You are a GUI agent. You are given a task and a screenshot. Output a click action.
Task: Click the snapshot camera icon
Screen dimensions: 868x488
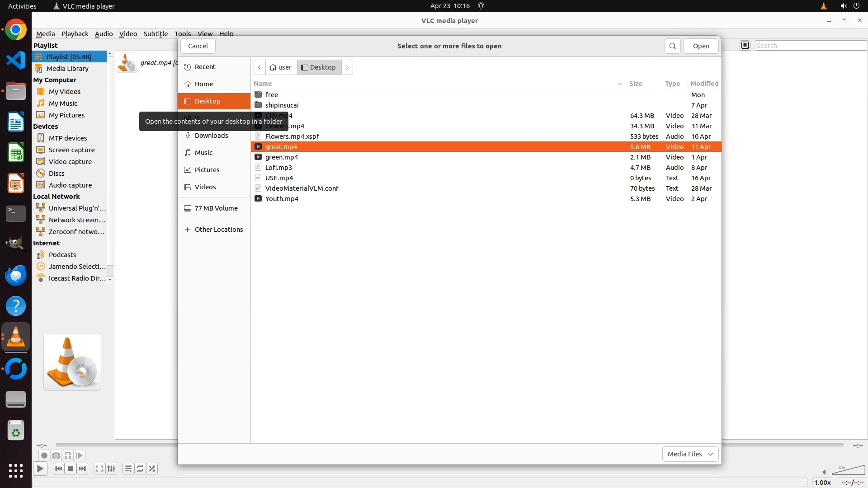(56, 455)
